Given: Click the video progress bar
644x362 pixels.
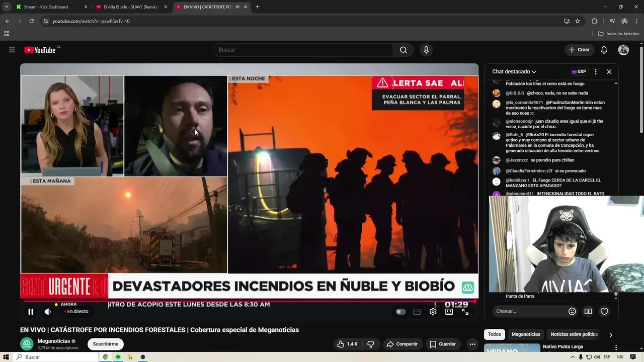Looking at the screenshot, I should pos(249,302).
